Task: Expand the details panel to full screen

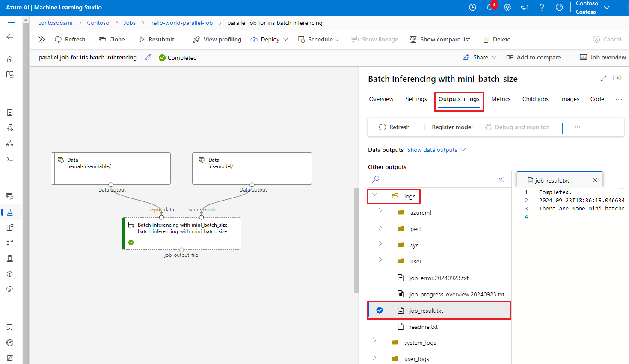Action: click(603, 78)
